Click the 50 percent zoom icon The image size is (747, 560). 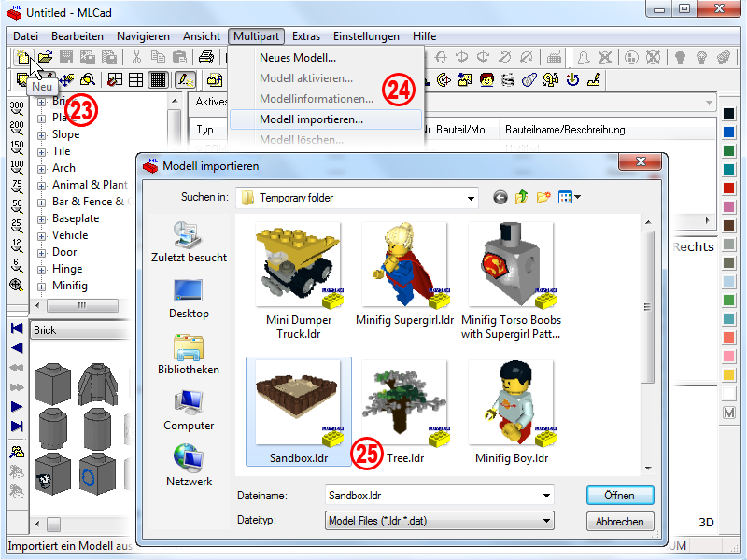[x=17, y=206]
